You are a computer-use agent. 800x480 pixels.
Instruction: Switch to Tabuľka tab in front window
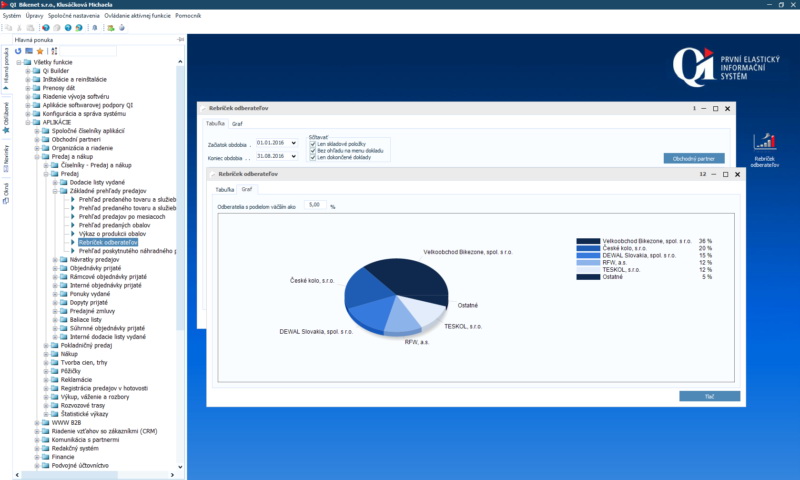[224, 189]
